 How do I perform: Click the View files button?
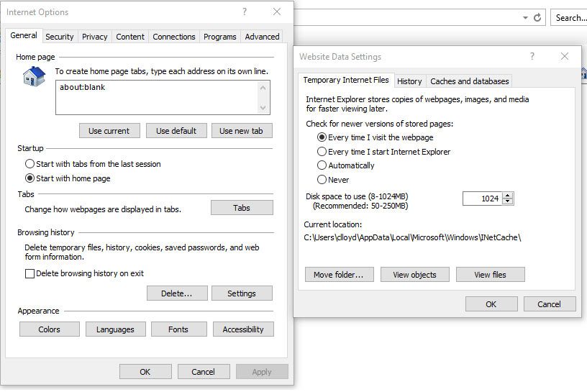[x=491, y=275]
